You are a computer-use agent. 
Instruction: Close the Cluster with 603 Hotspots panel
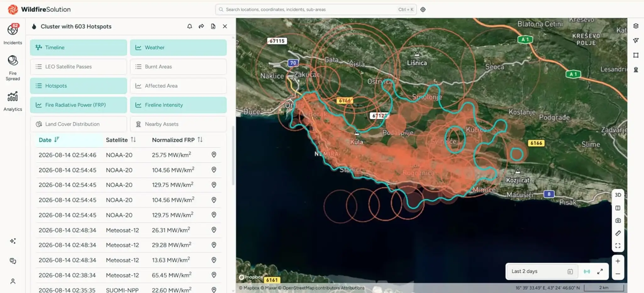tap(225, 26)
